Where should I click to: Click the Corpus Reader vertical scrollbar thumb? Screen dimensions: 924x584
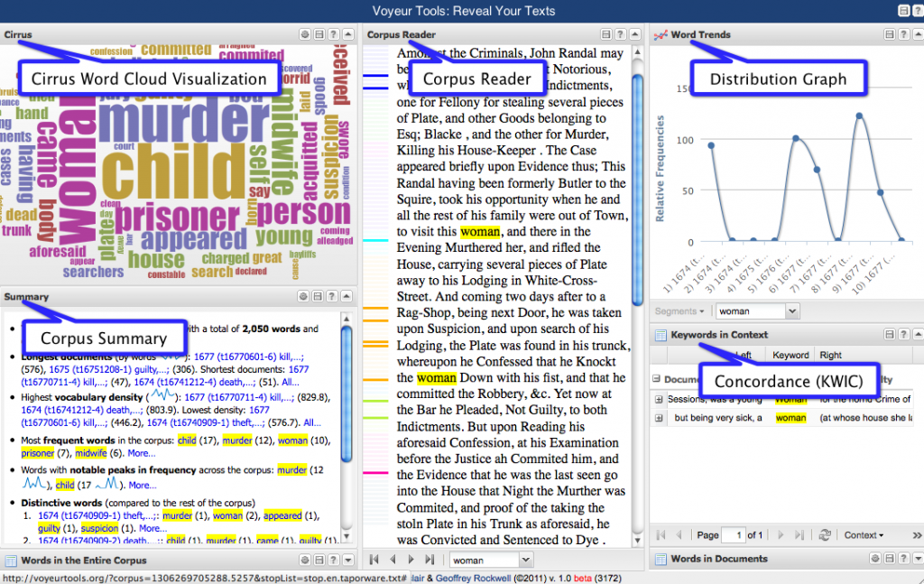637,190
